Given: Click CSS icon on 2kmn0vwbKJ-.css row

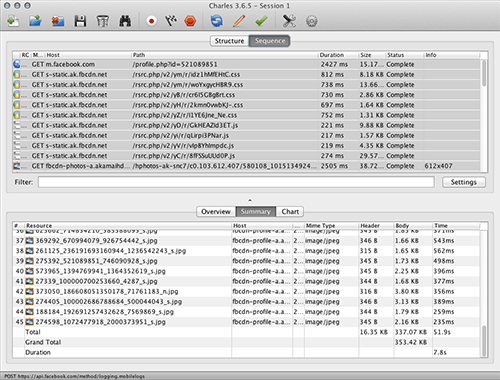Looking at the screenshot, I should (17, 105).
